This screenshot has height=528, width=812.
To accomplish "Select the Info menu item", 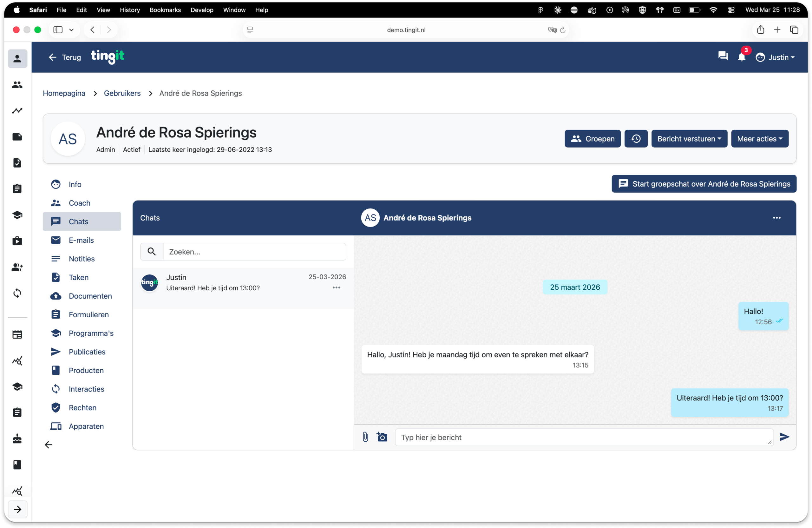I will click(82, 184).
